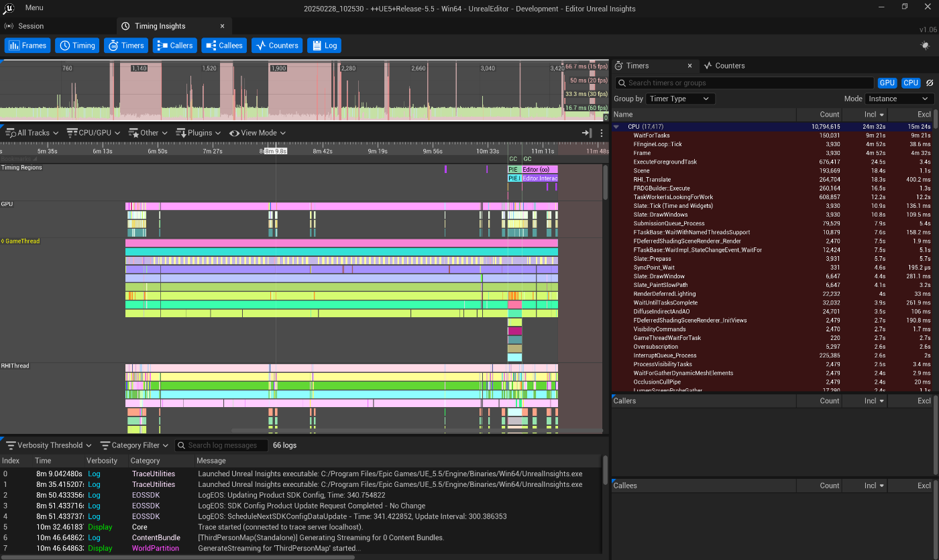This screenshot has height=560, width=939.
Task: Select the WaitForTasks timer row
Action: click(x=772, y=135)
